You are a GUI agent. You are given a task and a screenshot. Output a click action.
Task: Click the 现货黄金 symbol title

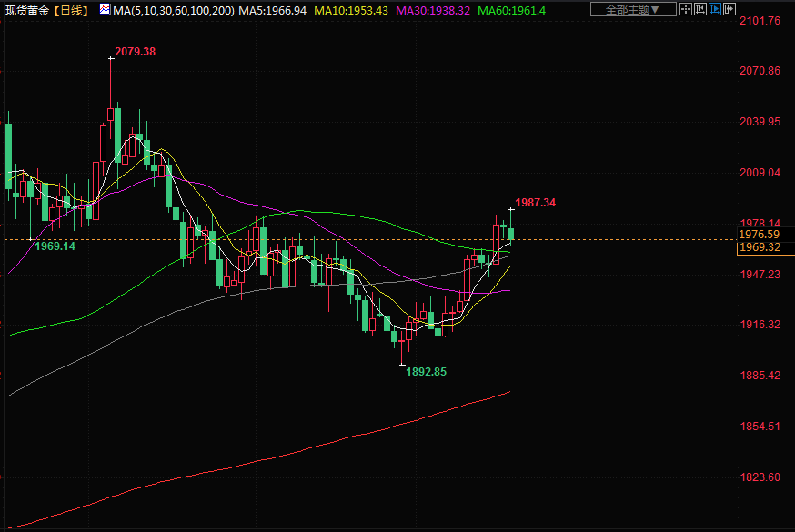coord(27,11)
